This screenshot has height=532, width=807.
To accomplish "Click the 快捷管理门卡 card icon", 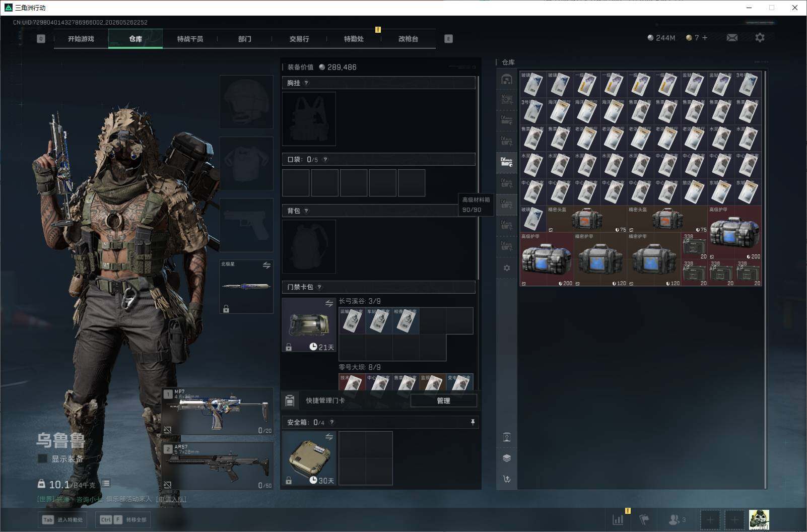I will coord(290,401).
